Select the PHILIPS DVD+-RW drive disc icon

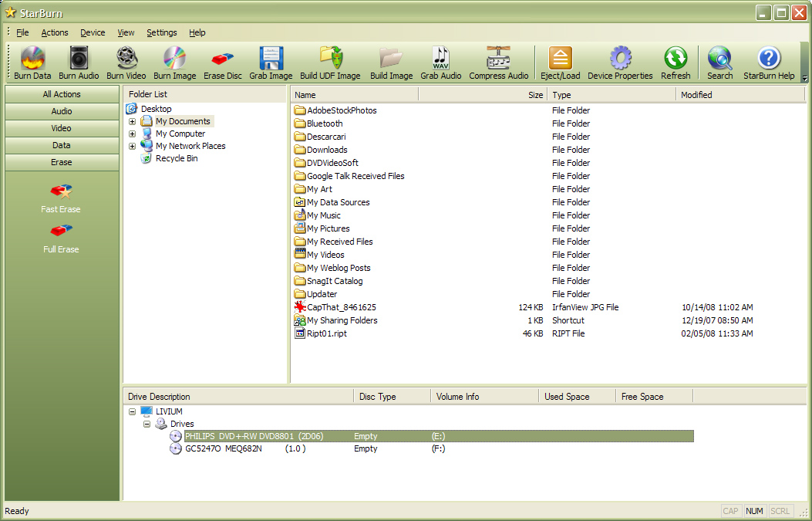(176, 436)
